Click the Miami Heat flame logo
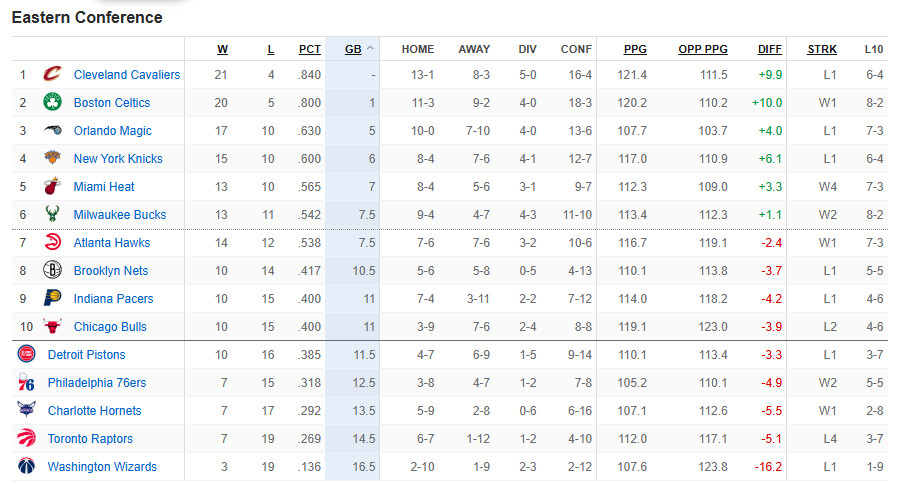This screenshot has height=484, width=900. coord(52,186)
